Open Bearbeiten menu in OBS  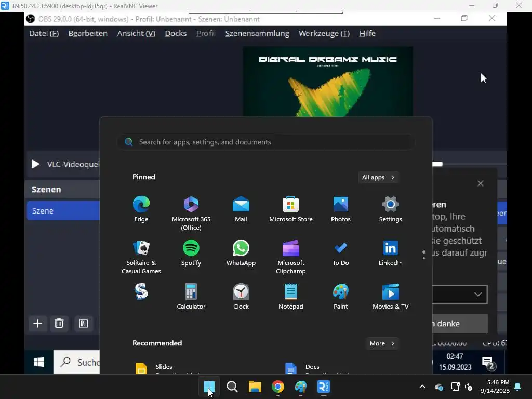click(x=88, y=34)
